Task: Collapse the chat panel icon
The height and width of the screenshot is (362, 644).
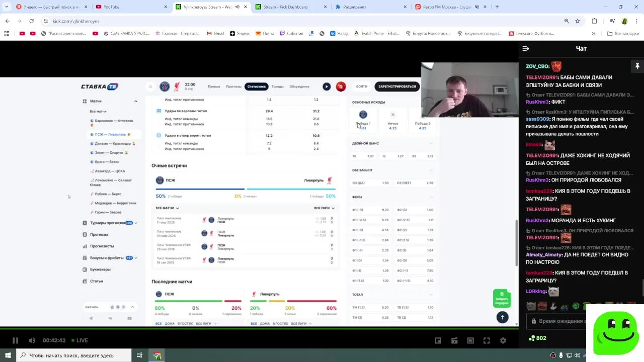Action: 526,49
